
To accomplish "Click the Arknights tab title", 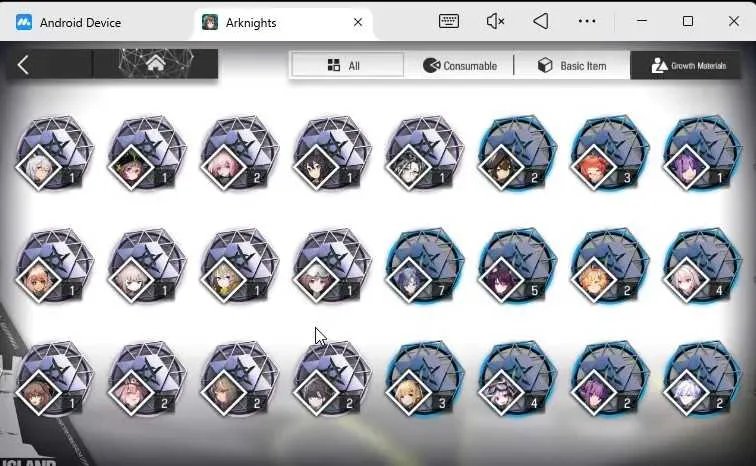I will click(x=251, y=23).
